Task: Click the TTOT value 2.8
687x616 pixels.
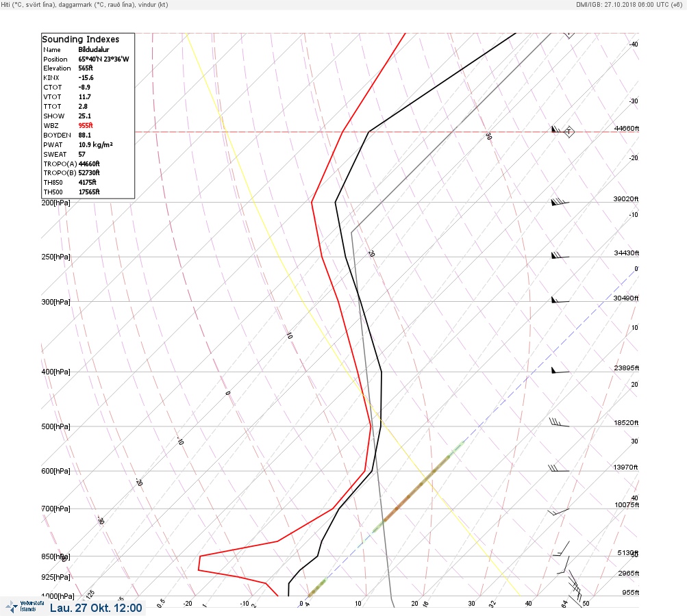Action: pos(83,106)
